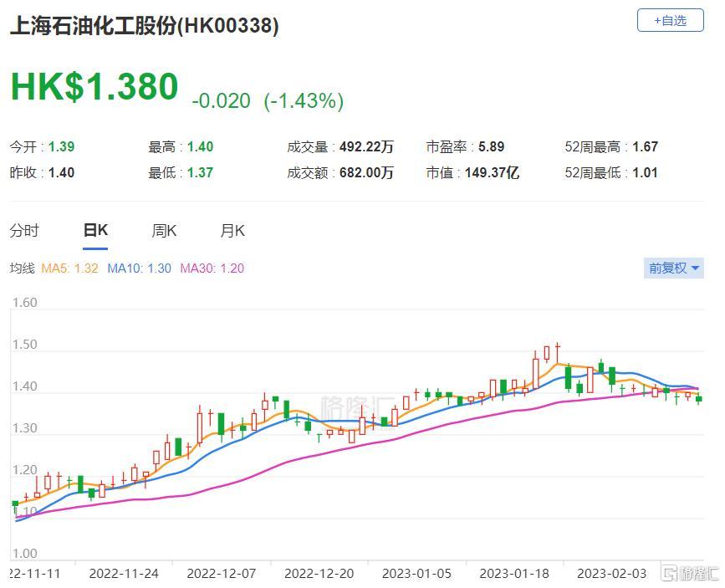Expand the 前复权 adjustment dropdown
The image size is (725, 588).
coord(674,268)
